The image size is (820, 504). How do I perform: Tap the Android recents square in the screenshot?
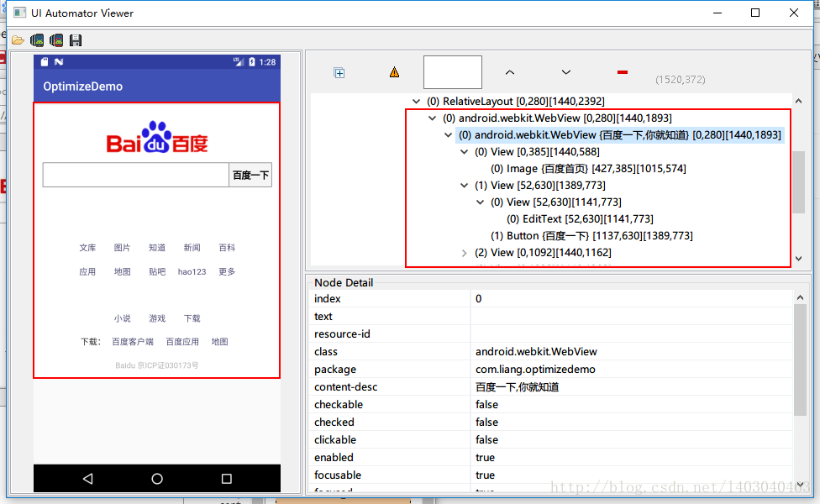[227, 479]
